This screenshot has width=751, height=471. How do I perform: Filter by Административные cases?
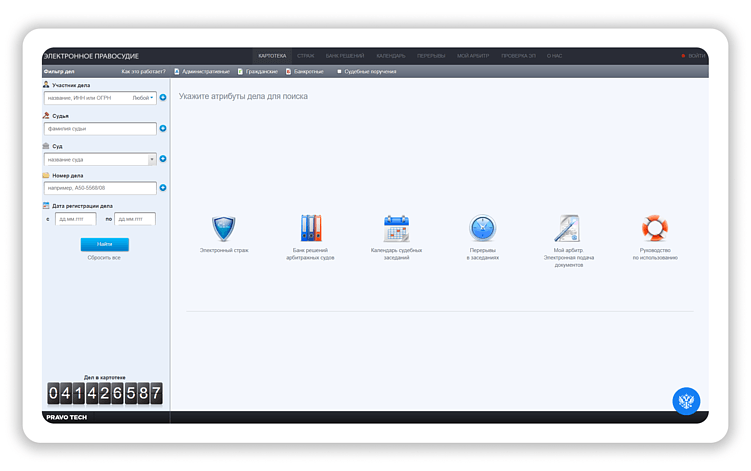202,71
